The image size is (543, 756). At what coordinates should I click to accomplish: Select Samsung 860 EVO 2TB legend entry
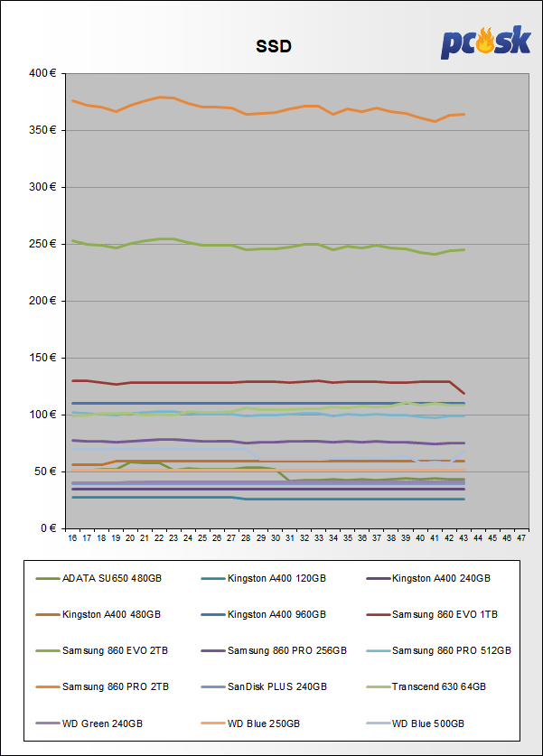coord(102,650)
